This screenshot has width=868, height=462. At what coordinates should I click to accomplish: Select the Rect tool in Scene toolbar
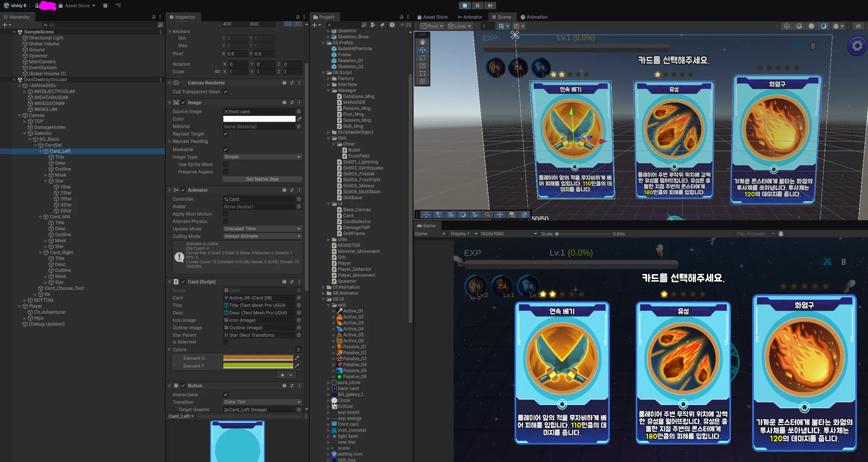(422, 73)
